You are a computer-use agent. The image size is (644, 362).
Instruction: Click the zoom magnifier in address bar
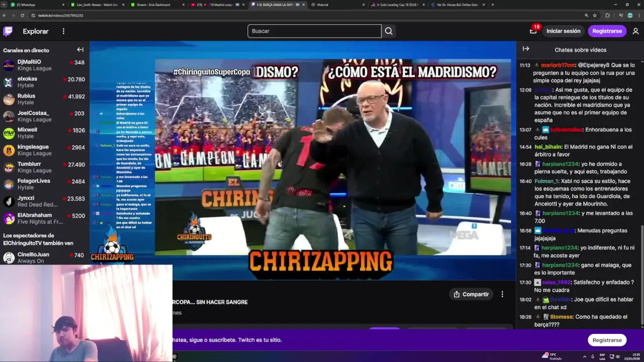pyautogui.click(x=586, y=16)
